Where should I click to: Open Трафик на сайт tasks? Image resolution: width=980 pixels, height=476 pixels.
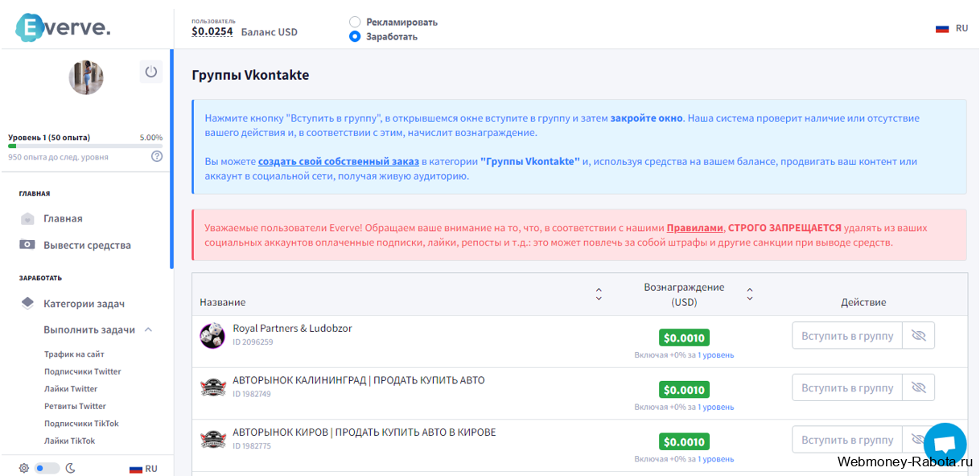(x=74, y=354)
